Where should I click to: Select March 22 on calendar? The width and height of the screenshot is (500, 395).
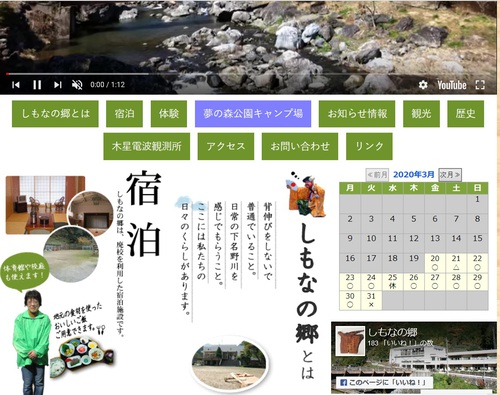click(478, 263)
